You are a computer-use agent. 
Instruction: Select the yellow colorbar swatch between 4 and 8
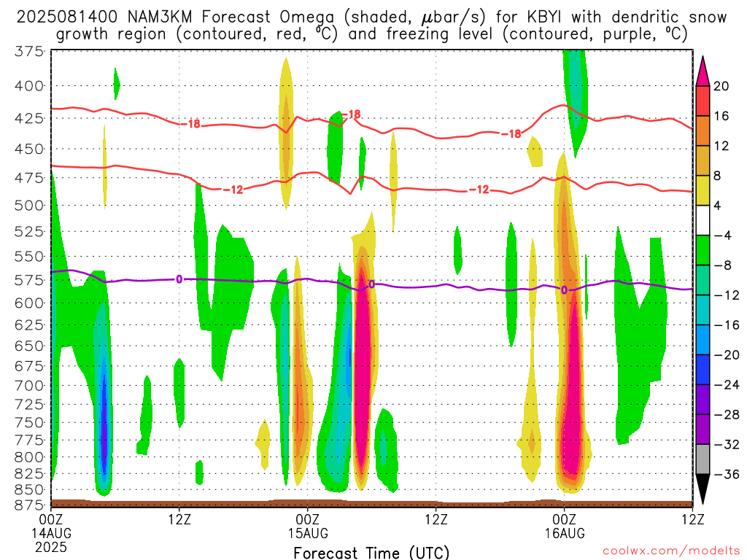click(703, 190)
